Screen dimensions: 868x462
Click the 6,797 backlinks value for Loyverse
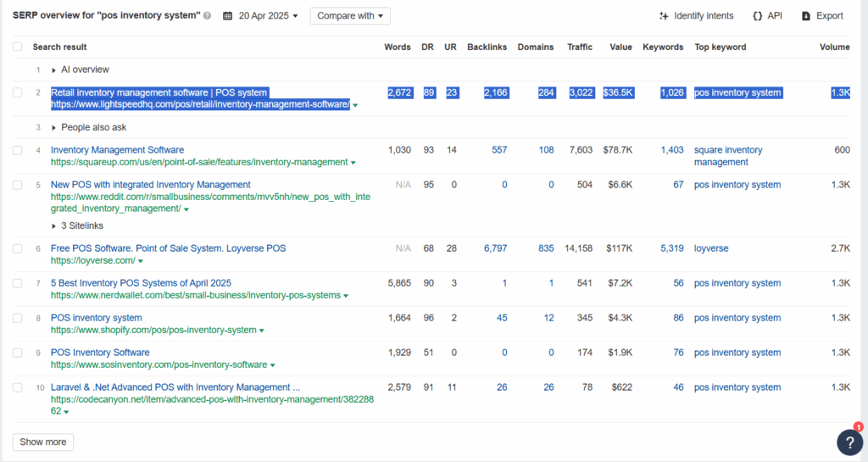[495, 248]
